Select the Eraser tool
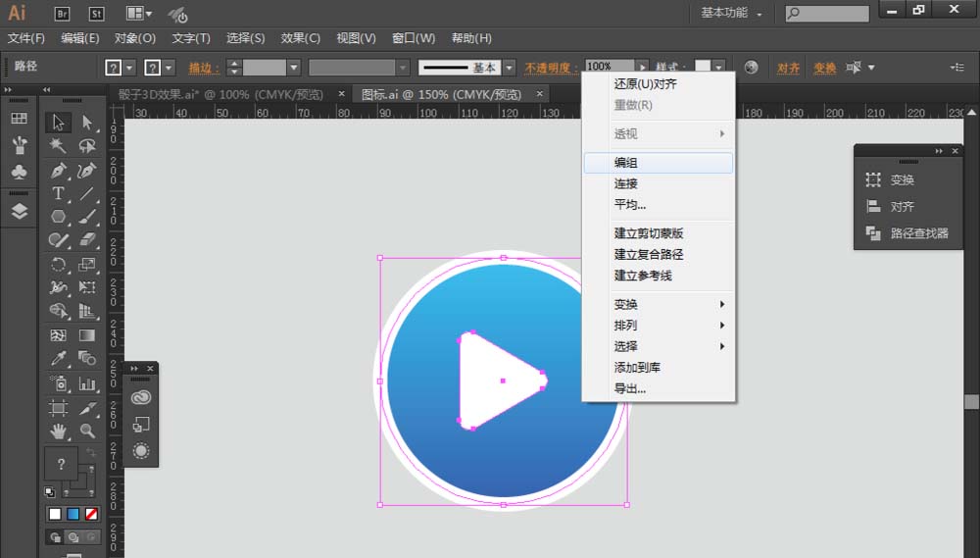980x558 pixels. tap(87, 240)
